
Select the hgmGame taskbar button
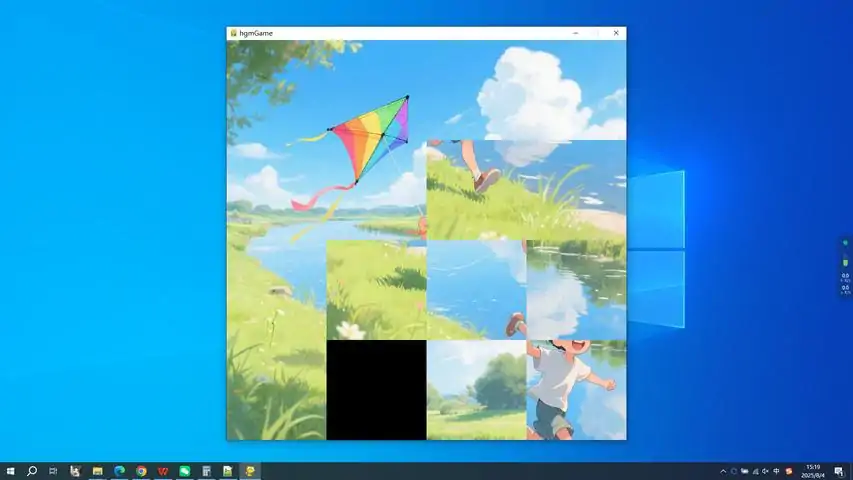click(250, 471)
